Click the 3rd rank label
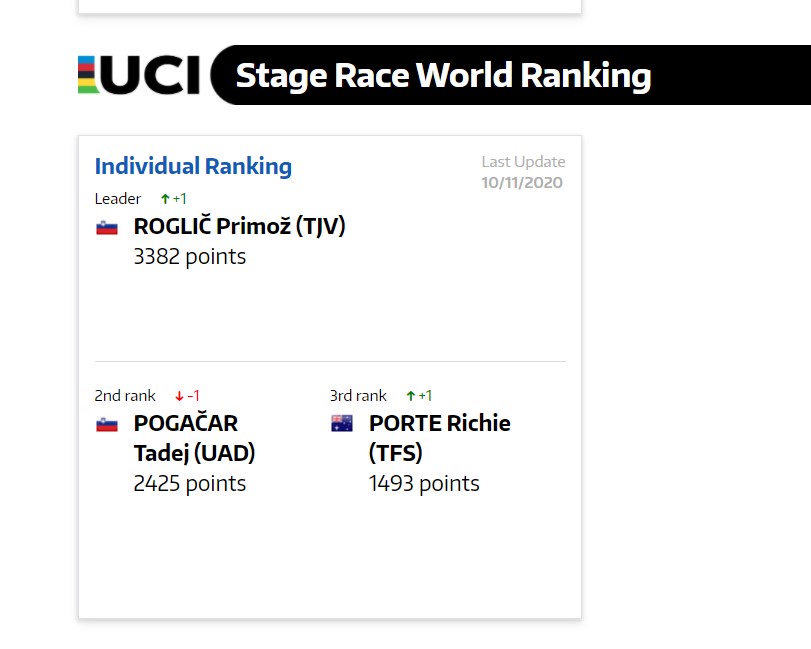This screenshot has height=649, width=811. pyautogui.click(x=358, y=396)
